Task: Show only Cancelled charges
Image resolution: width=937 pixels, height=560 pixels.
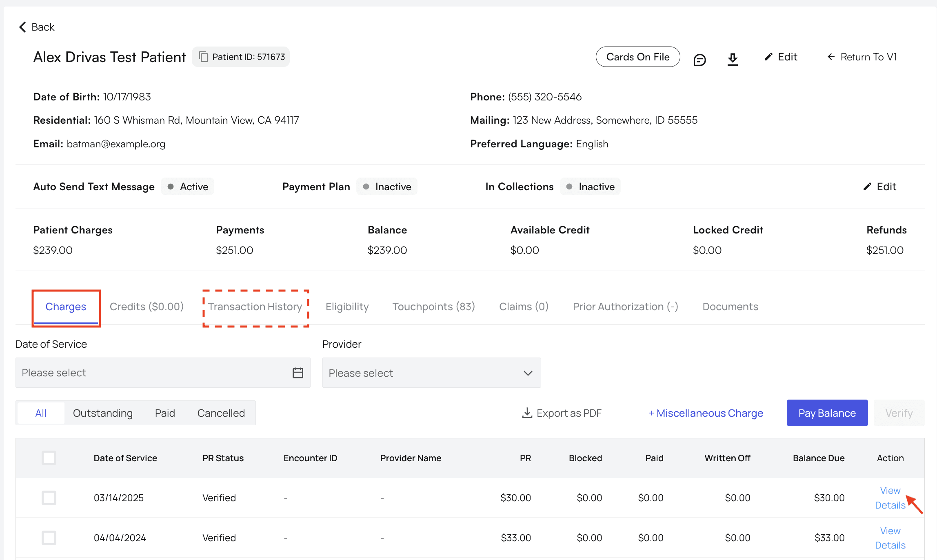Action: pos(221,413)
